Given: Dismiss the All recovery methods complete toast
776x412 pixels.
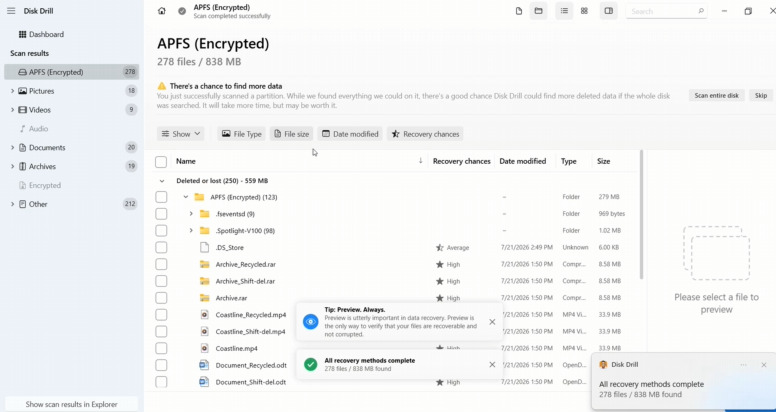Looking at the screenshot, I should pyautogui.click(x=492, y=364).
